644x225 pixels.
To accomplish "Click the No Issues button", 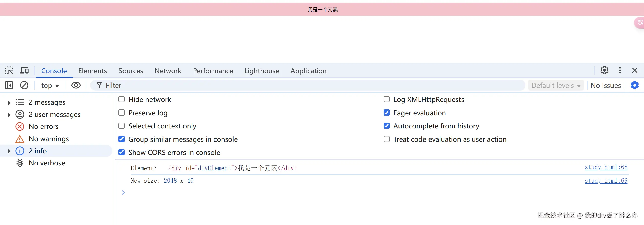I will point(605,86).
